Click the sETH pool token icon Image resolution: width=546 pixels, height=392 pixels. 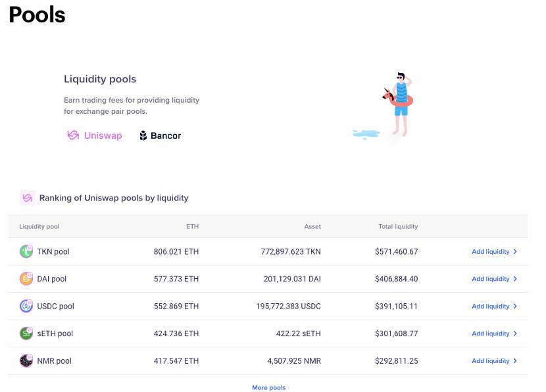point(26,333)
